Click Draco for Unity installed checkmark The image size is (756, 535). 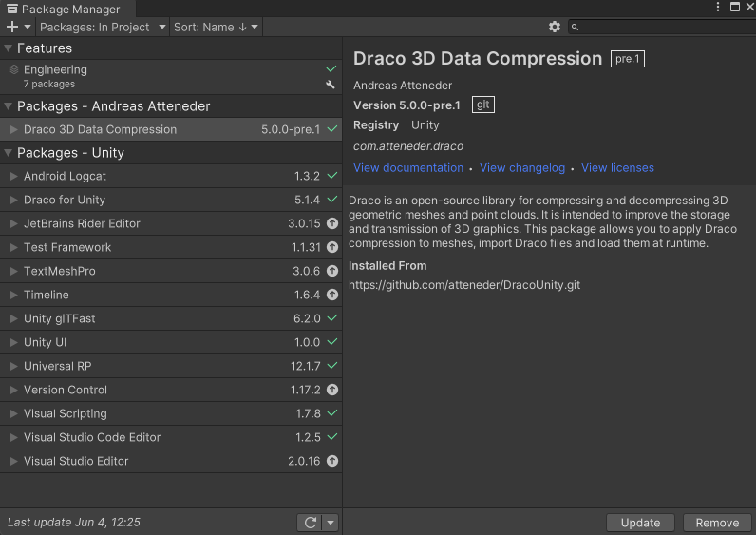[x=332, y=200]
